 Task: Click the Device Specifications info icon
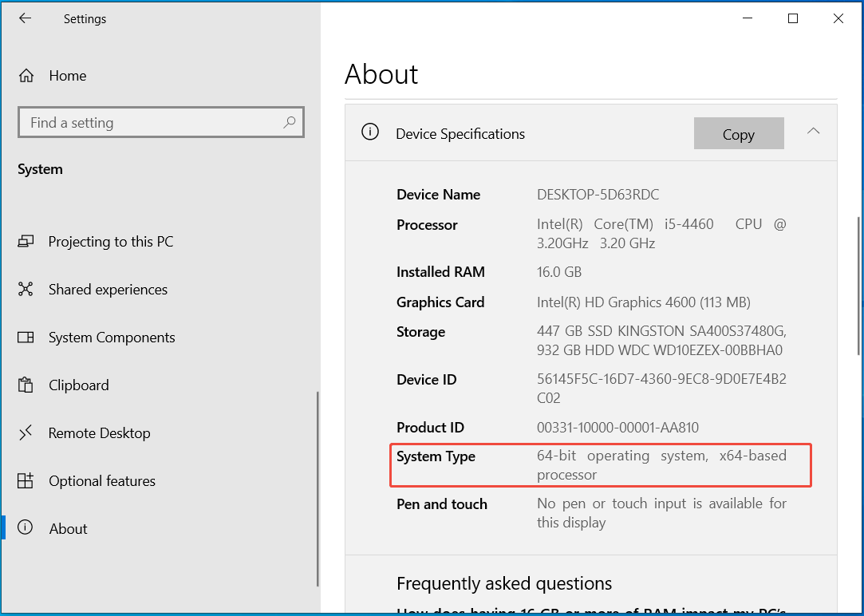(370, 132)
